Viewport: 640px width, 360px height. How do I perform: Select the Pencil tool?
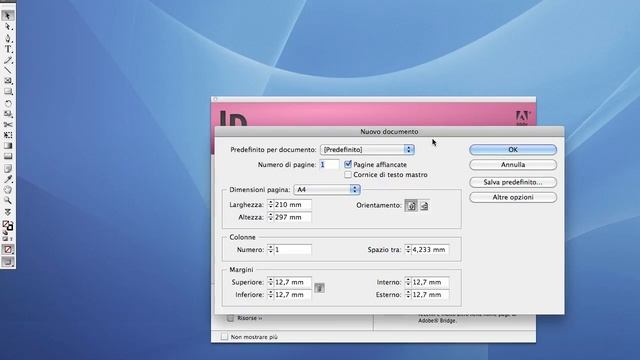pyautogui.click(x=8, y=60)
